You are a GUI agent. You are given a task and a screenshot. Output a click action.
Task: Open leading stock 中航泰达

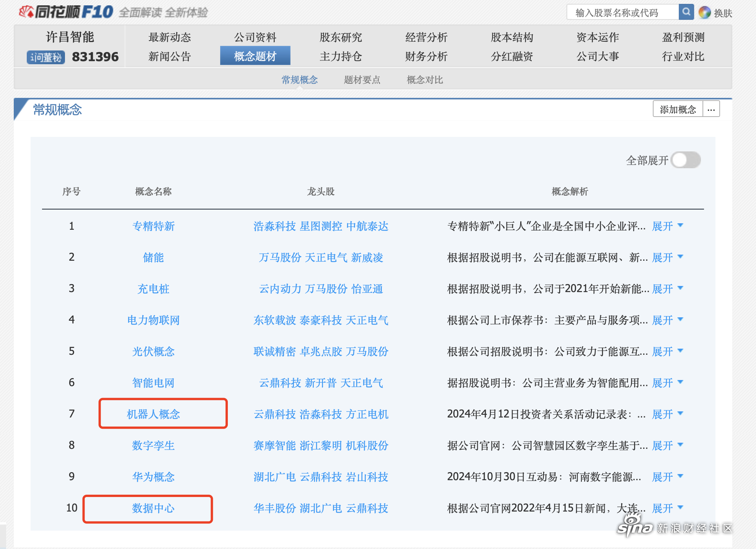367,226
